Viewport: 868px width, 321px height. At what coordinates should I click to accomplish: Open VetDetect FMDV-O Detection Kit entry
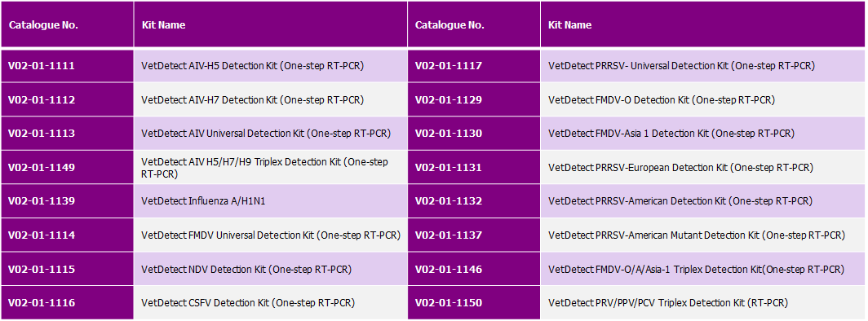tap(662, 100)
